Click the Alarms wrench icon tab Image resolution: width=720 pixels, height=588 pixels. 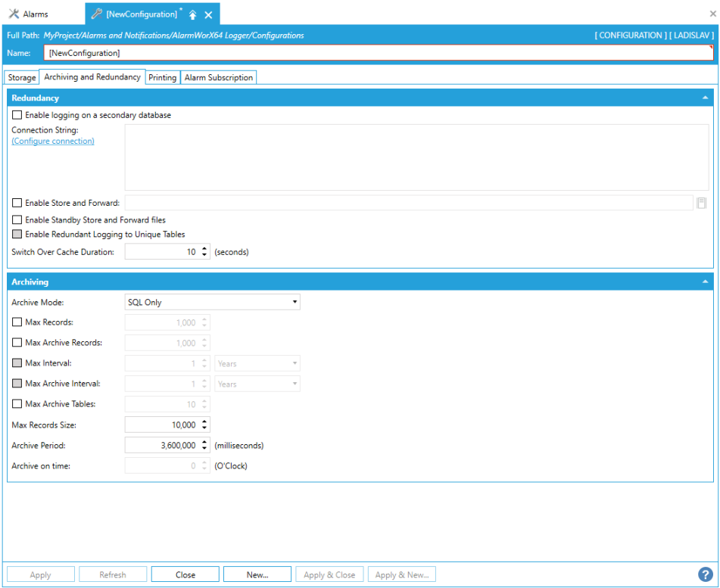[14, 14]
